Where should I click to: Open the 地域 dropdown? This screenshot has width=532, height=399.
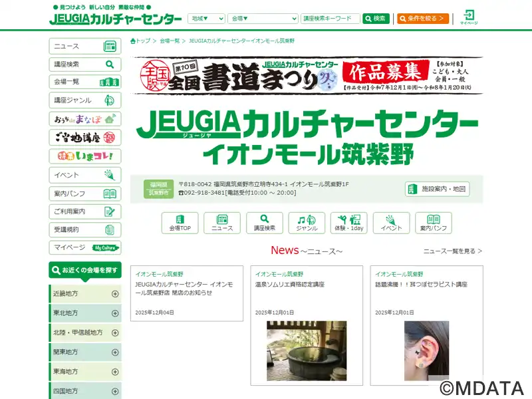[206, 19]
